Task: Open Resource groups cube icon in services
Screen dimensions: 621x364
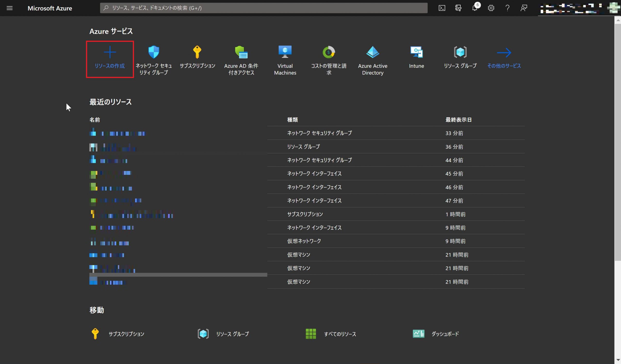Action: point(460,52)
